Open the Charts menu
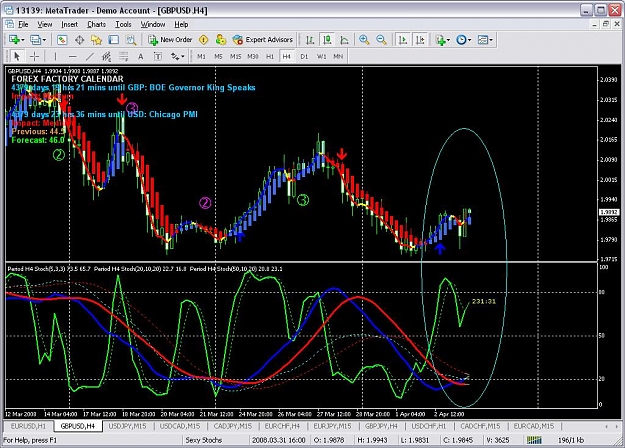 [96, 24]
